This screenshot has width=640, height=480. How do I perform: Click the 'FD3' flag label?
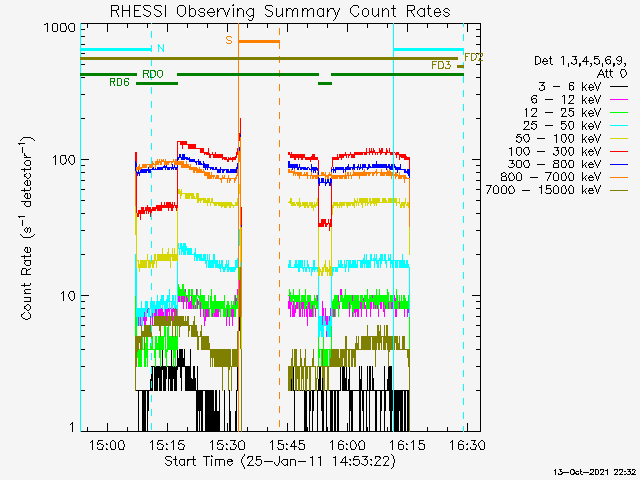(442, 66)
